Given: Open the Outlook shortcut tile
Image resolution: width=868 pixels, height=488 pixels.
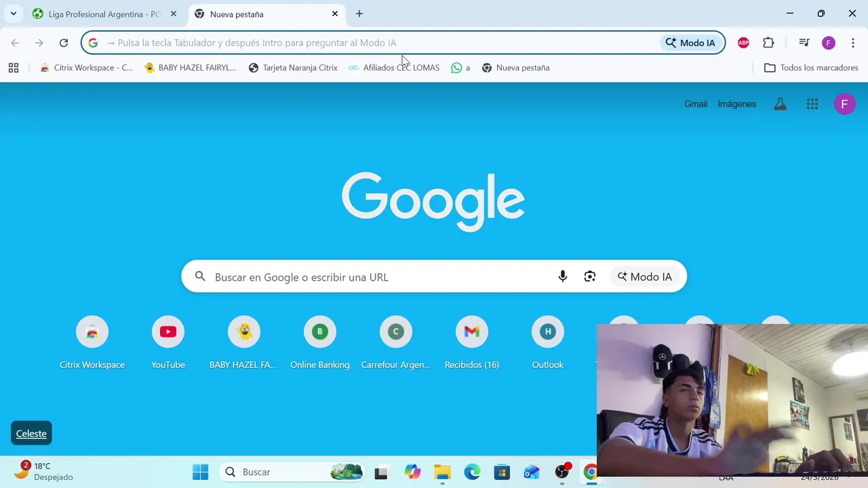Looking at the screenshot, I should [548, 344].
